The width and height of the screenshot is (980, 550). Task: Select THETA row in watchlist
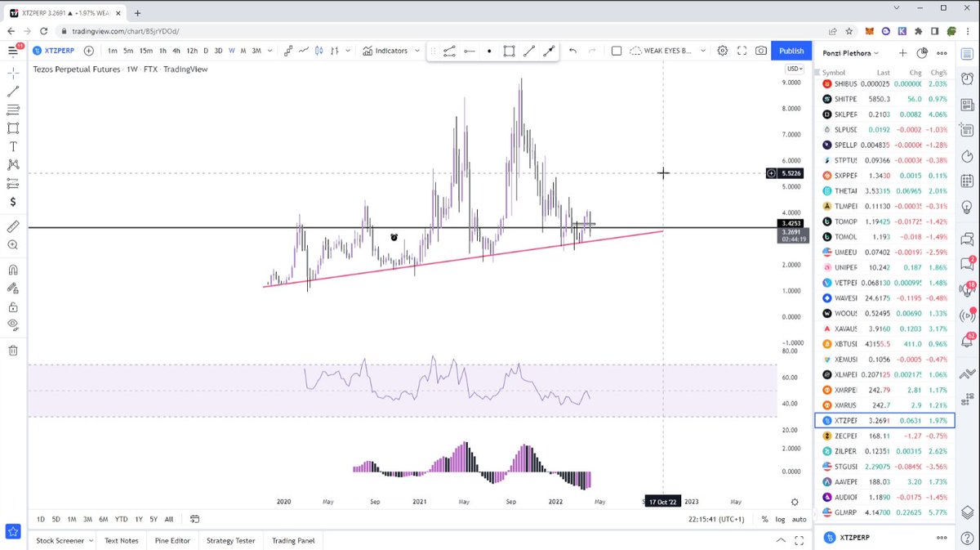(884, 190)
